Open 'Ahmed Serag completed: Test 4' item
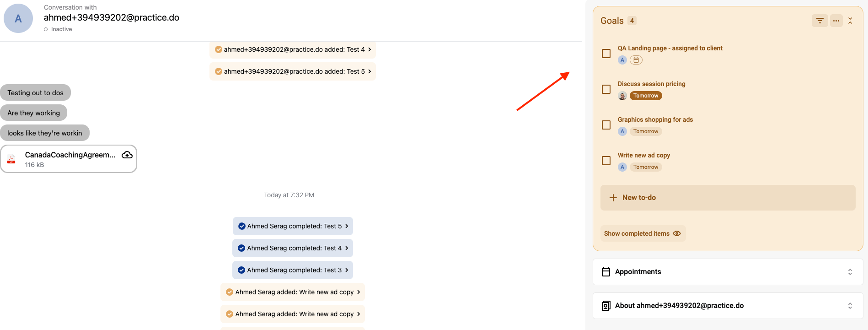 click(293, 248)
